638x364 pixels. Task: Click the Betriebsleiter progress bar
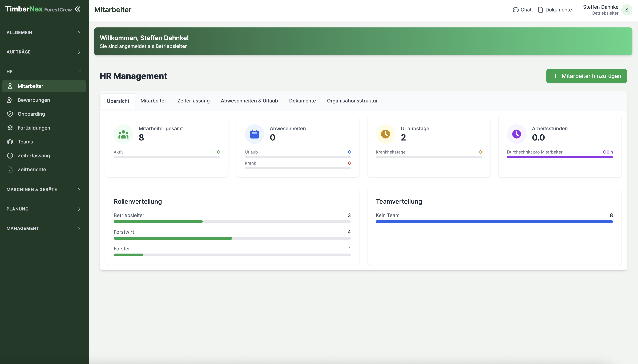[232, 221]
